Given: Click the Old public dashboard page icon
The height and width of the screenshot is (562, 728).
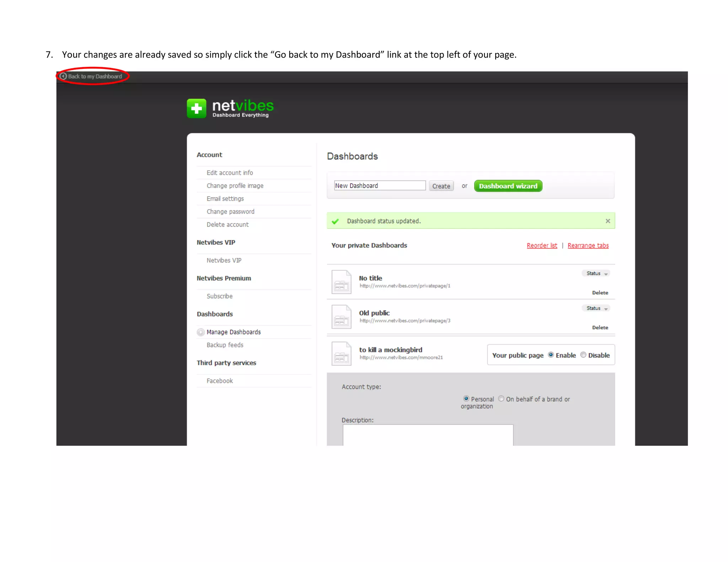Looking at the screenshot, I should [x=341, y=317].
